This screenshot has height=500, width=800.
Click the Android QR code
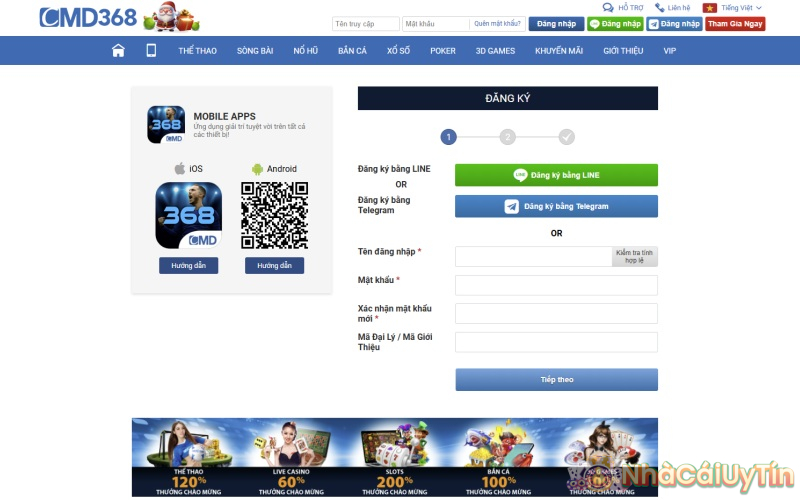click(x=274, y=215)
